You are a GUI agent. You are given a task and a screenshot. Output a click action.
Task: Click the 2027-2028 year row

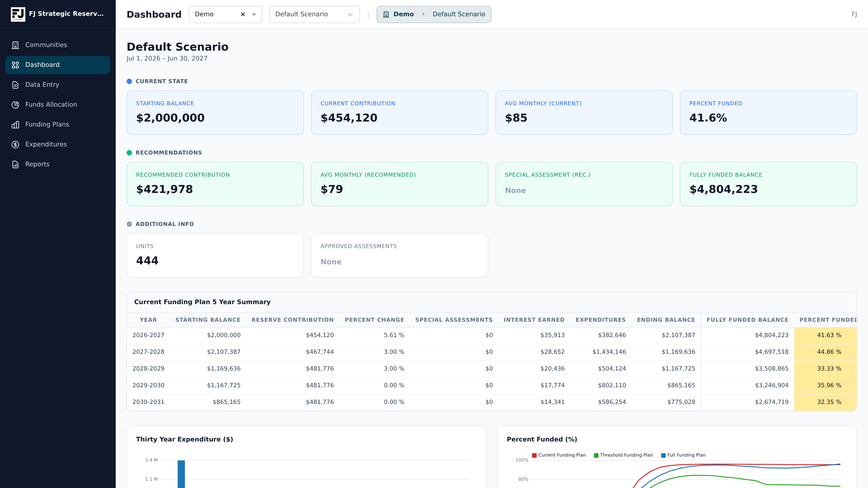(492, 352)
